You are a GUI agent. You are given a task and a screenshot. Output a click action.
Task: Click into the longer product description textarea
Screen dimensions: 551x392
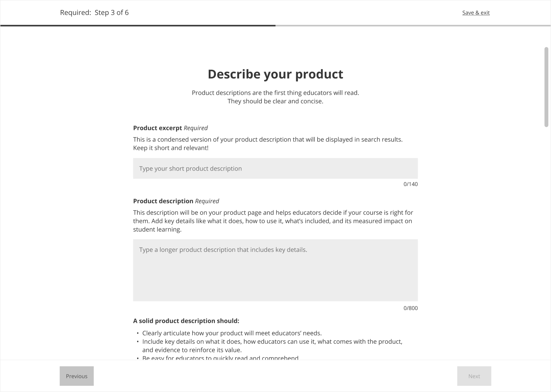click(x=275, y=270)
